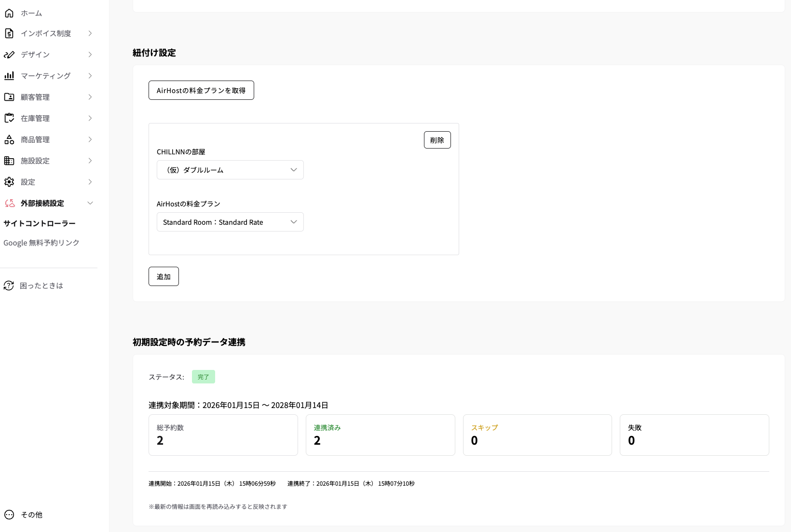791x532 pixels.
Task: Click the 失敗 card
Action: tap(695, 435)
